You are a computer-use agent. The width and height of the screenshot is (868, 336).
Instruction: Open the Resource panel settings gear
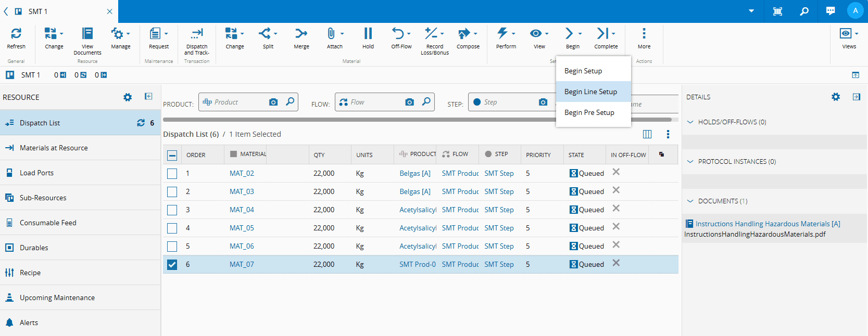[128, 97]
